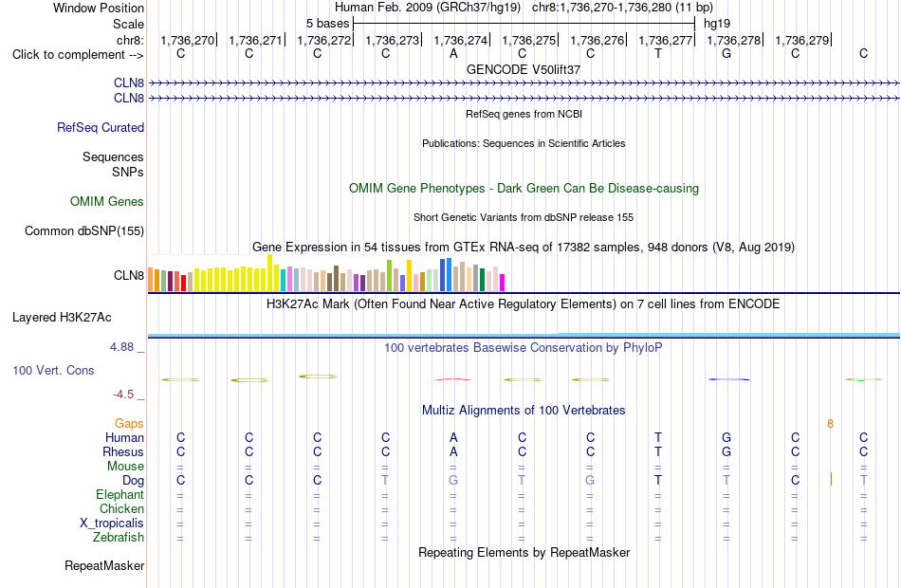Viewport: 901px width, 588px height.
Task: Click the '4.88' PhyloP upper axis value
Action: click(x=121, y=347)
